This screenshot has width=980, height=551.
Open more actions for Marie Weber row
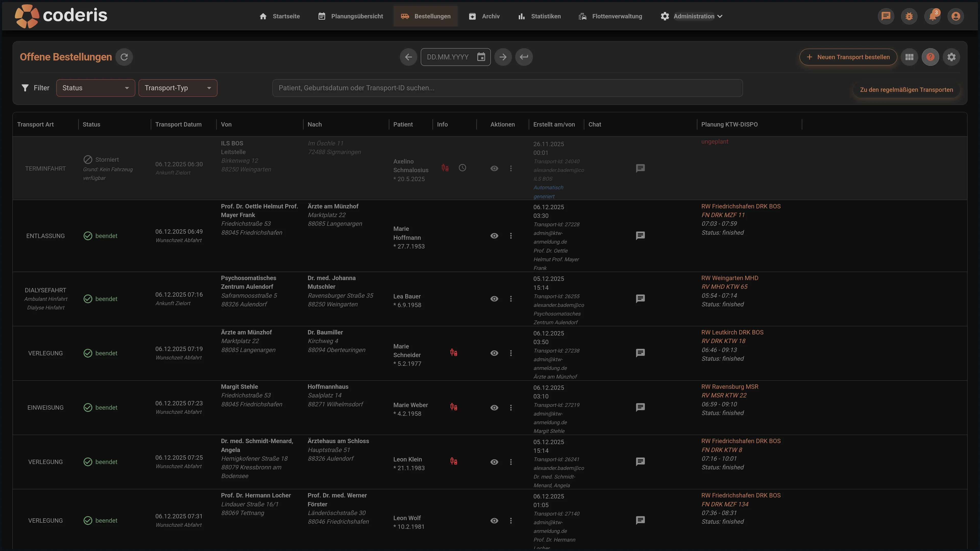511,408
